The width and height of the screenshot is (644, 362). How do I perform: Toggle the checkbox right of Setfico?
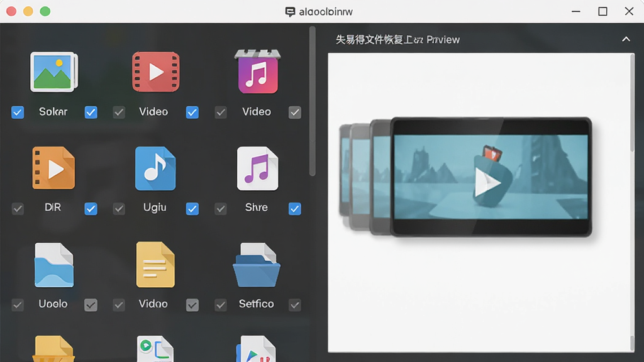pyautogui.click(x=294, y=305)
